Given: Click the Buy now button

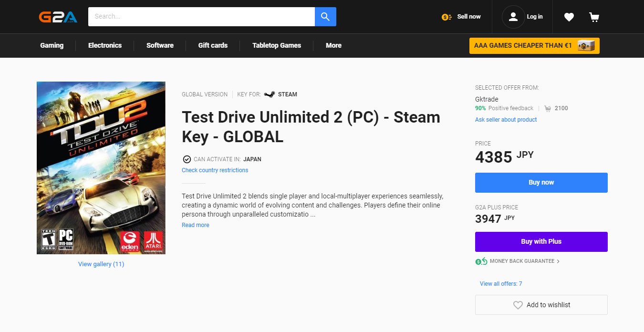Looking at the screenshot, I should click(x=541, y=183).
